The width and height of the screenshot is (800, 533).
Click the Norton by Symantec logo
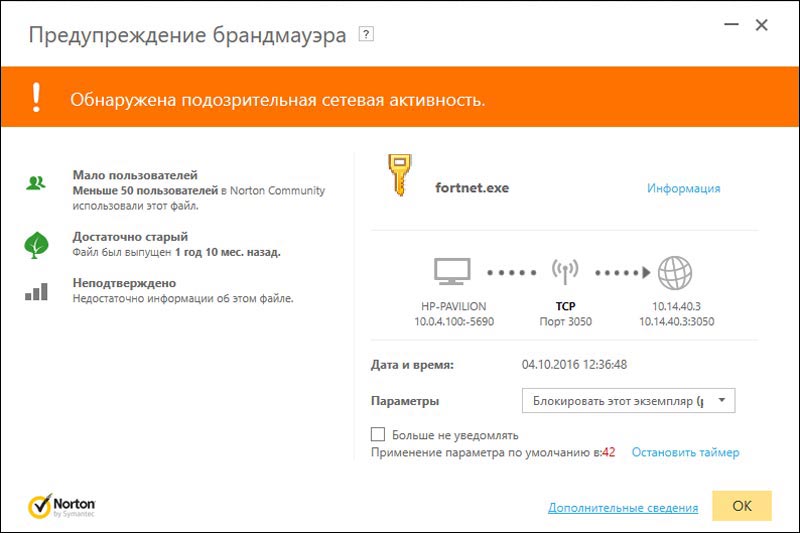click(62, 505)
